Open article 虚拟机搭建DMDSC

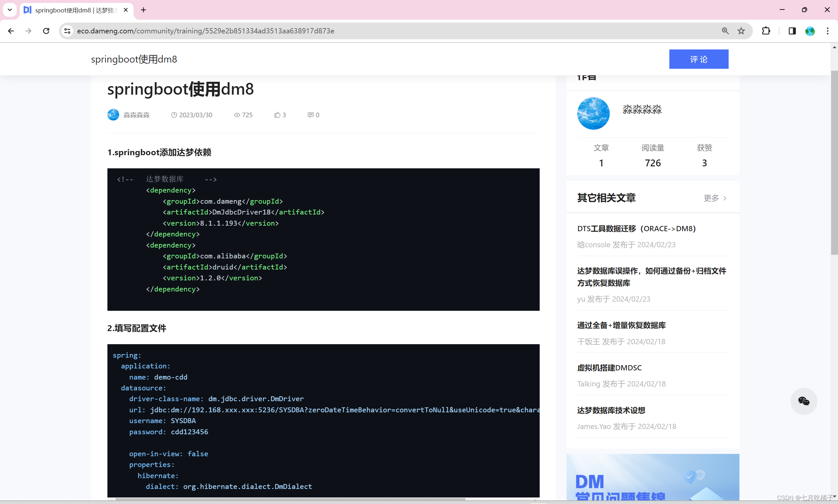(609, 368)
